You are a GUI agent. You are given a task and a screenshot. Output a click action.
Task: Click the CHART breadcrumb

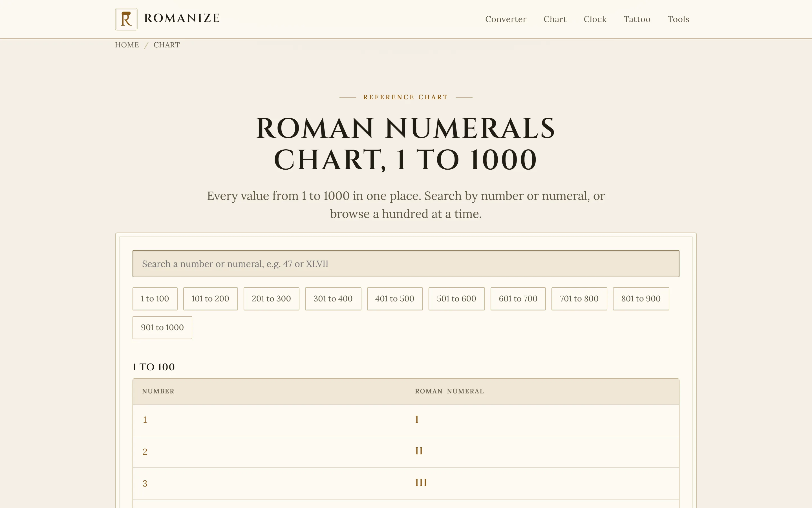(x=167, y=45)
